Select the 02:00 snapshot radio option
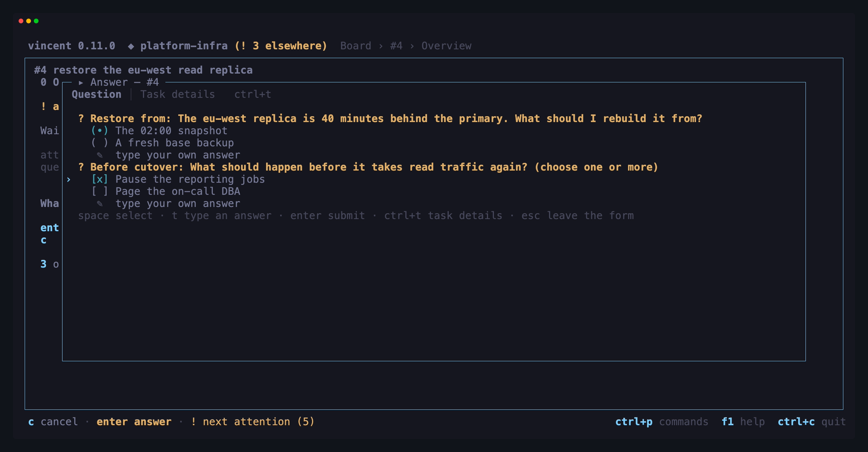This screenshot has height=452, width=868. click(159, 131)
